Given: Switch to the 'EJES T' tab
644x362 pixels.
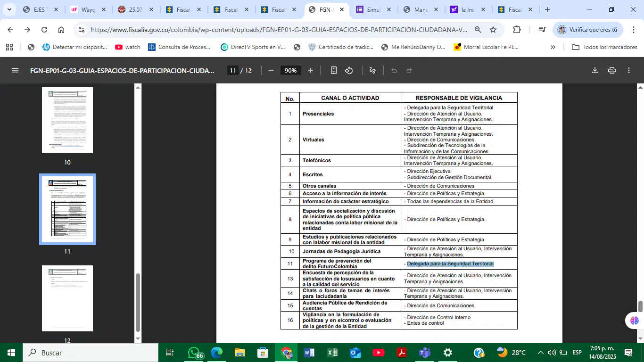Looking at the screenshot, I should point(41,9).
